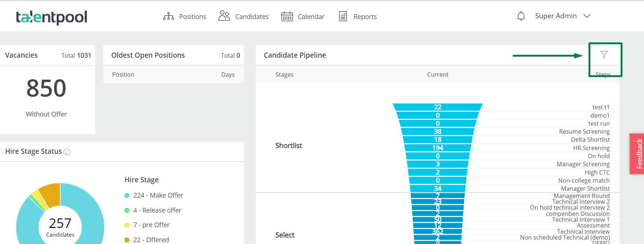Expand the Super Admin dropdown chevron

(587, 16)
